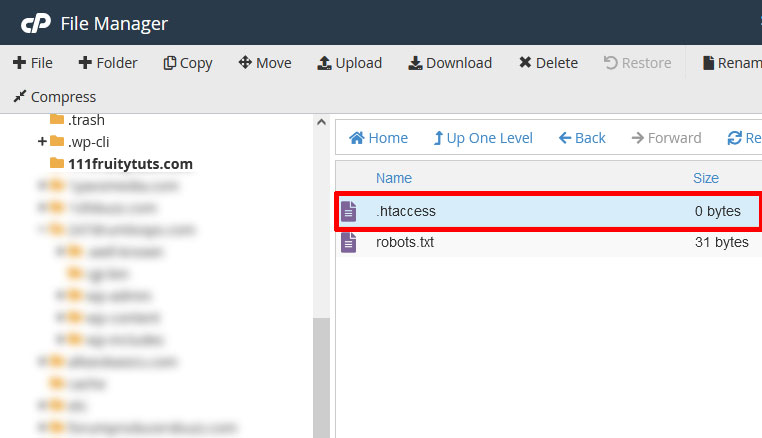Click the Compress tool
762x438 pixels.
[54, 97]
